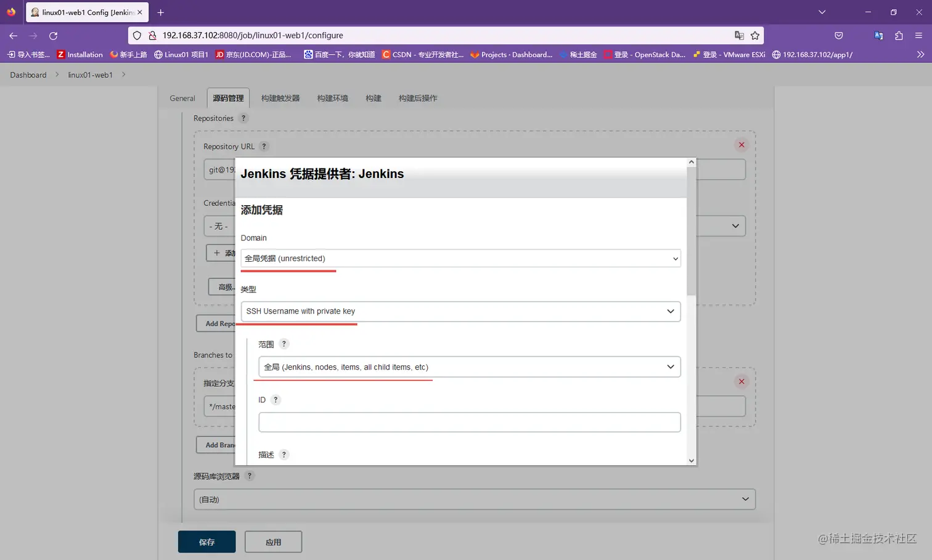Close the linux01-web1 Config tab
The height and width of the screenshot is (560, 932).
tap(140, 12)
